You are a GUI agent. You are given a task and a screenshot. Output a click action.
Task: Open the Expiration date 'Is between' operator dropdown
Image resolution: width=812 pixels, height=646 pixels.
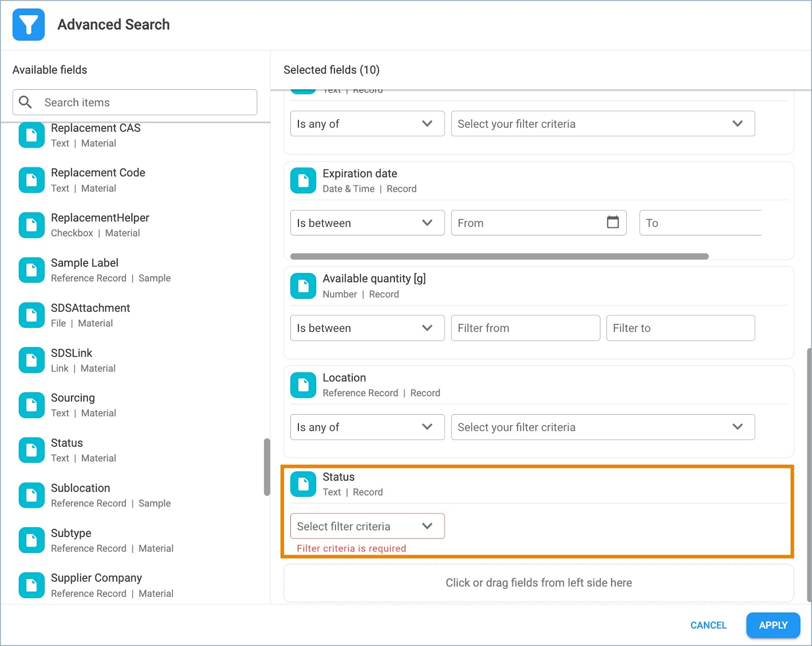[x=367, y=223]
